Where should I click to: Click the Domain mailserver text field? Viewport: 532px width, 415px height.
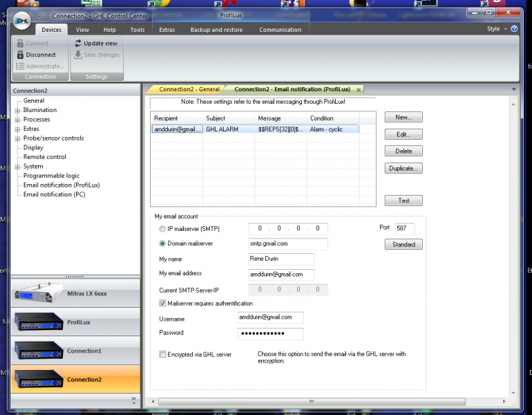click(x=287, y=243)
